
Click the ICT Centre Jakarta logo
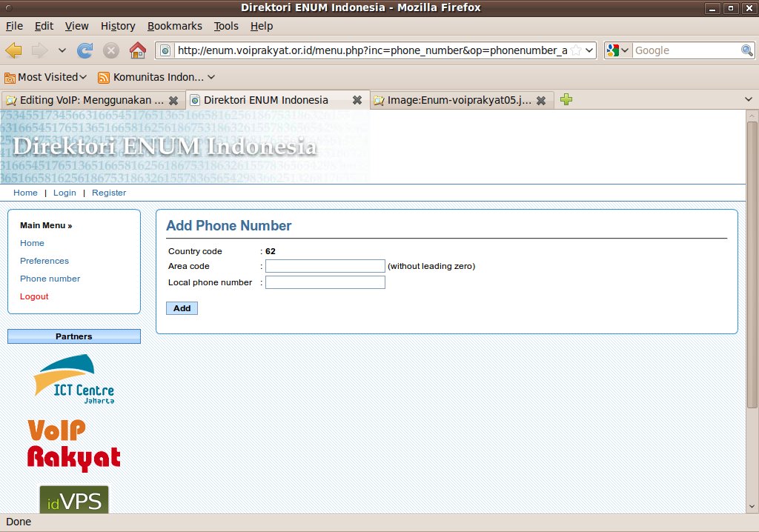73,379
